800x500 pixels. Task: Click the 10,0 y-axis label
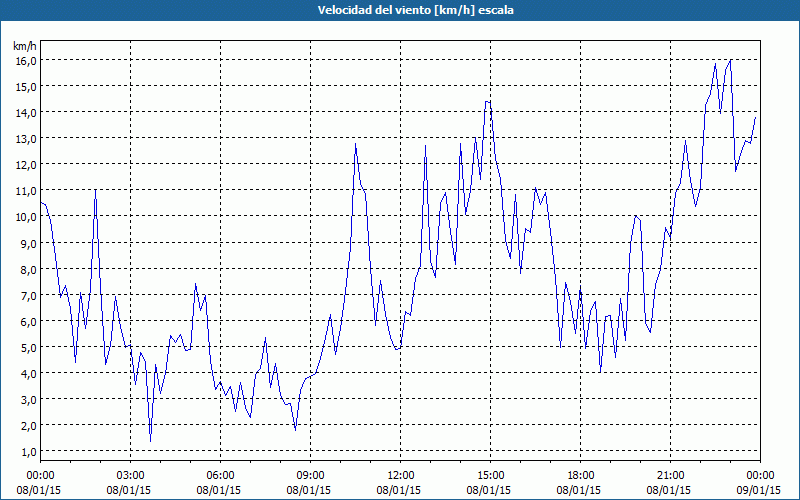point(26,216)
